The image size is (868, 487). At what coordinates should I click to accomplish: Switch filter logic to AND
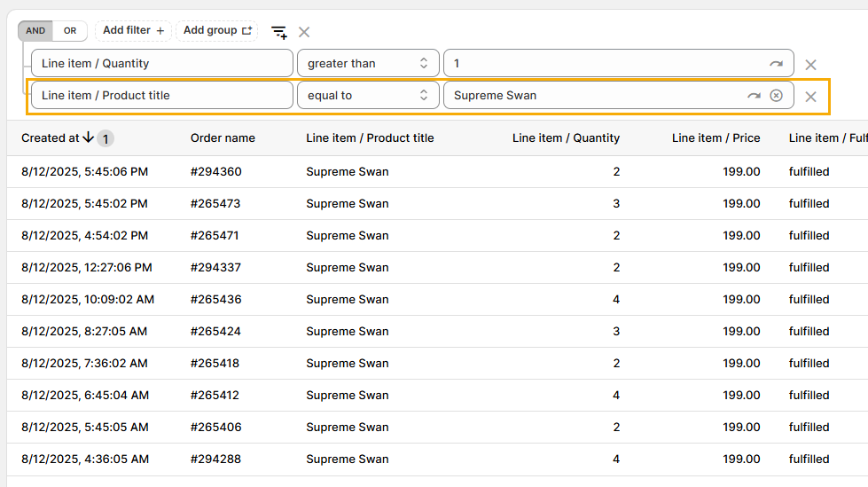coord(35,31)
